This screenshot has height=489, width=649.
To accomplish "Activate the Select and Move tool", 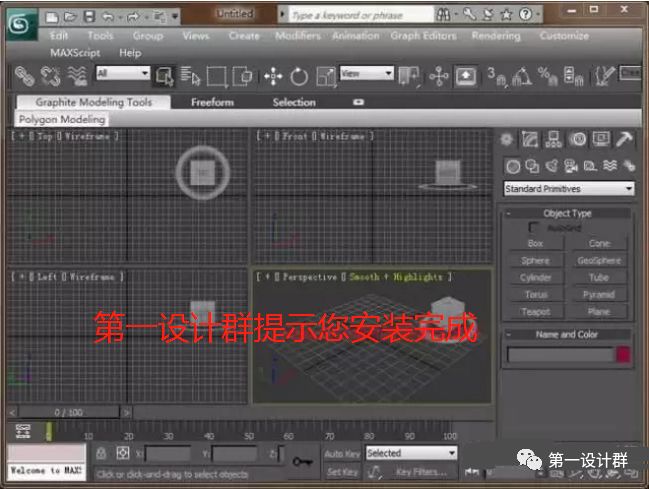I will click(273, 77).
